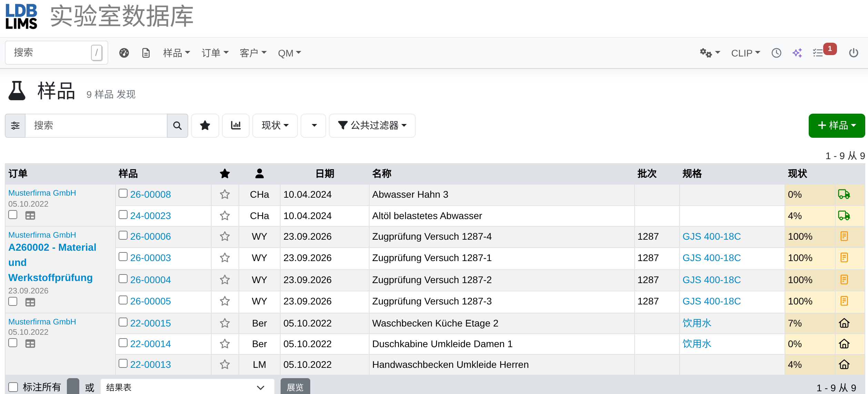Image resolution: width=868 pixels, height=394 pixels.
Task: Open the 公共过滤器 dropdown
Action: point(372,126)
